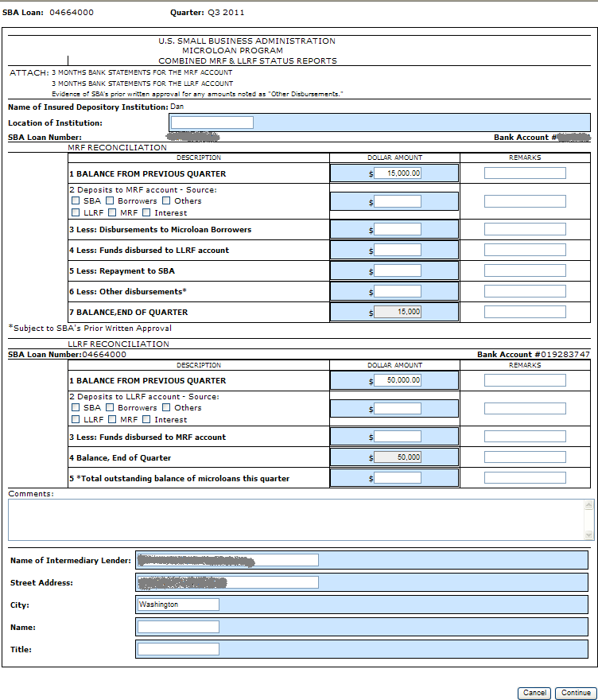
Task: Focus the Repayment to SBA amount field
Action: click(x=398, y=270)
